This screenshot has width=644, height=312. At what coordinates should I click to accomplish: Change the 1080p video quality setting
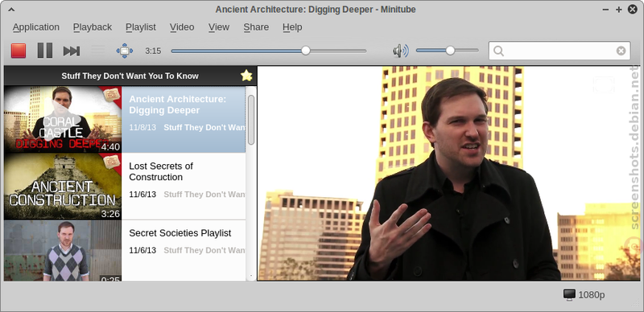(x=584, y=295)
